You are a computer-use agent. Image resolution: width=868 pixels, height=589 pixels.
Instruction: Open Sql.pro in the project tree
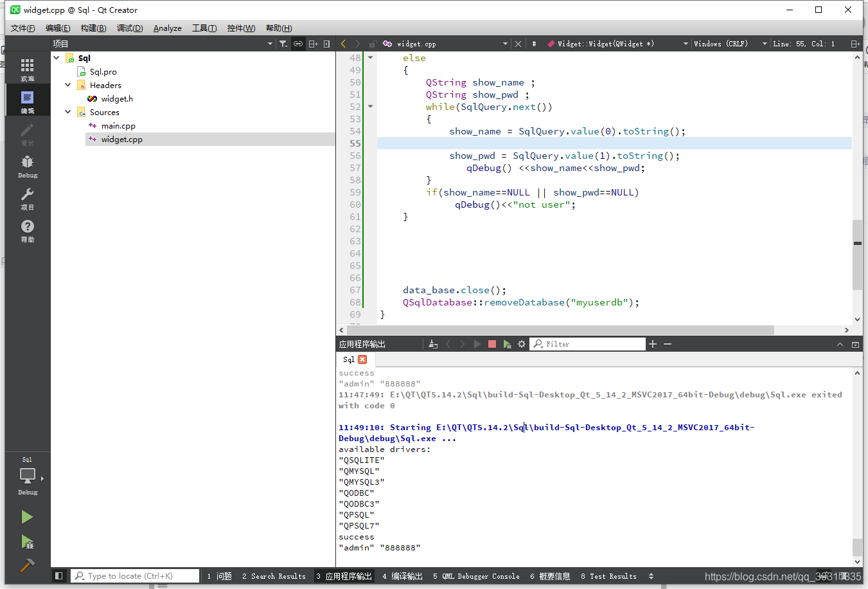103,71
